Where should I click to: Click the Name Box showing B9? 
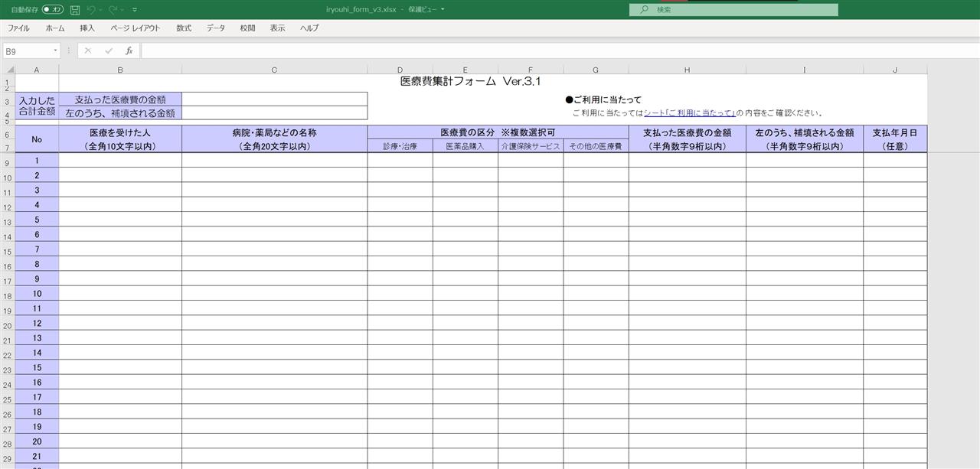click(28, 51)
